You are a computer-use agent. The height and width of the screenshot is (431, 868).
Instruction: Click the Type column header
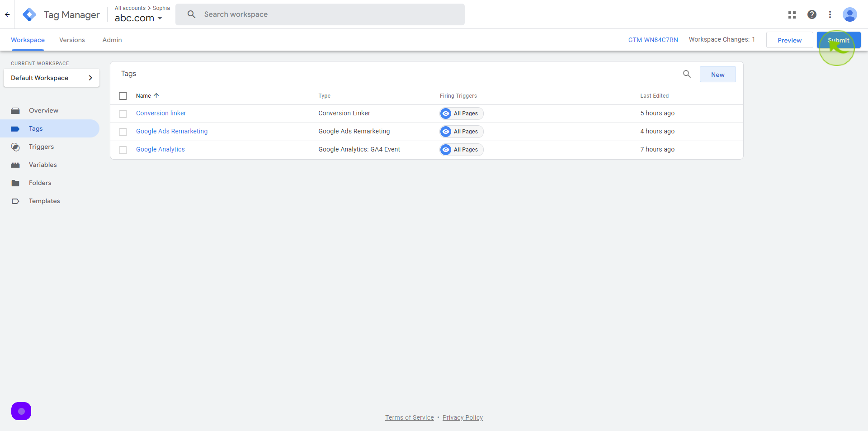324,96
